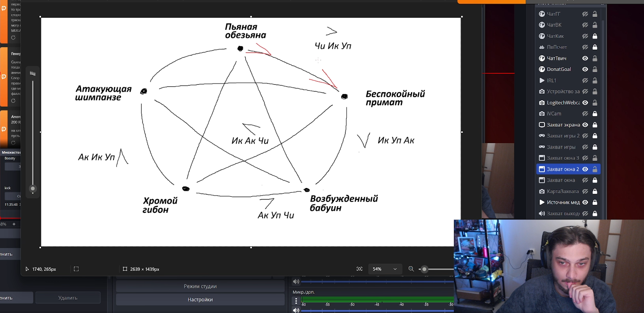Screen dimensions: 644x313
Task: Open the 54% zoom level dropdown
Action: click(x=385, y=269)
